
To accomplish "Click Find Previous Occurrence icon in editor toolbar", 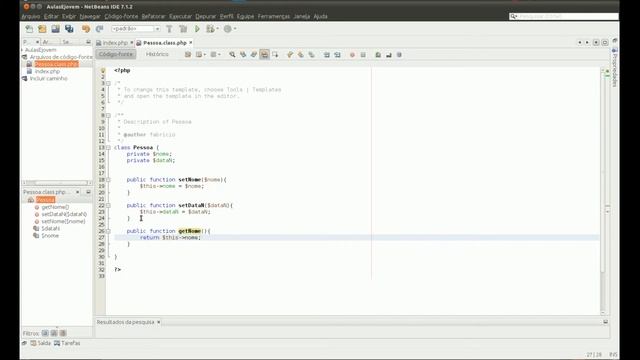I will click(243, 54).
